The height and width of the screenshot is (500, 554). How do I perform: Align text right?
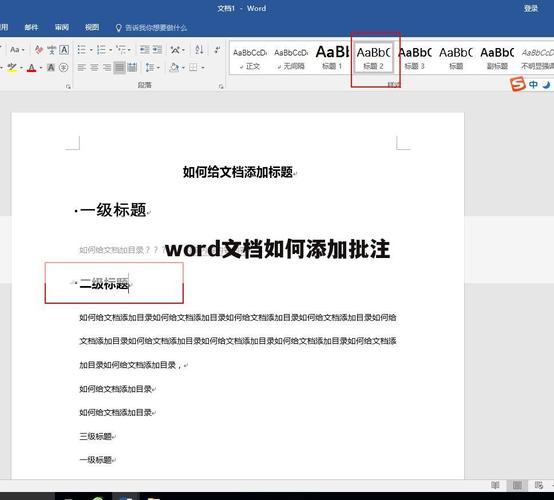click(x=107, y=67)
